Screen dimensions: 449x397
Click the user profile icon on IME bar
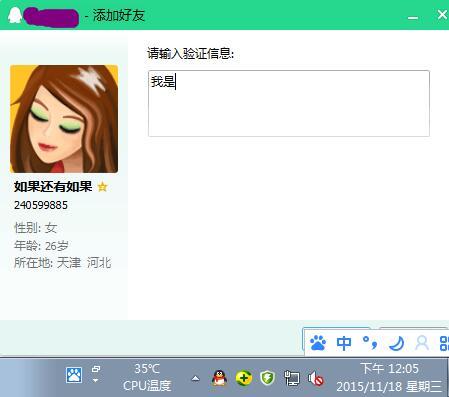pos(422,343)
